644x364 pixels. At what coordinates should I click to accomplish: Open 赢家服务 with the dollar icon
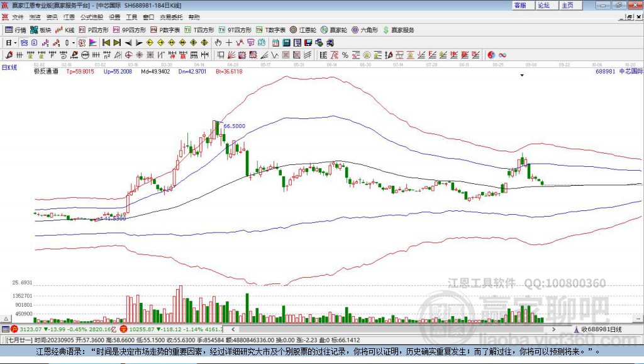[398, 30]
